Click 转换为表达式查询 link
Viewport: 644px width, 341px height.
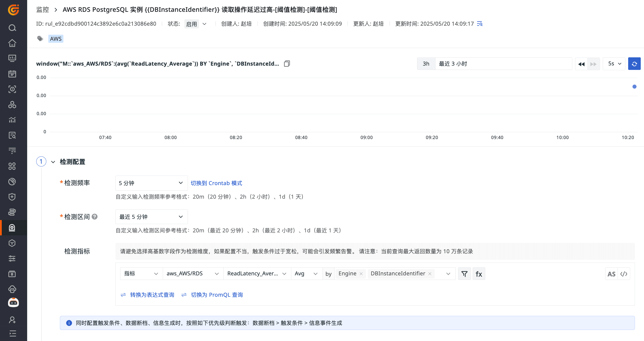(152, 295)
